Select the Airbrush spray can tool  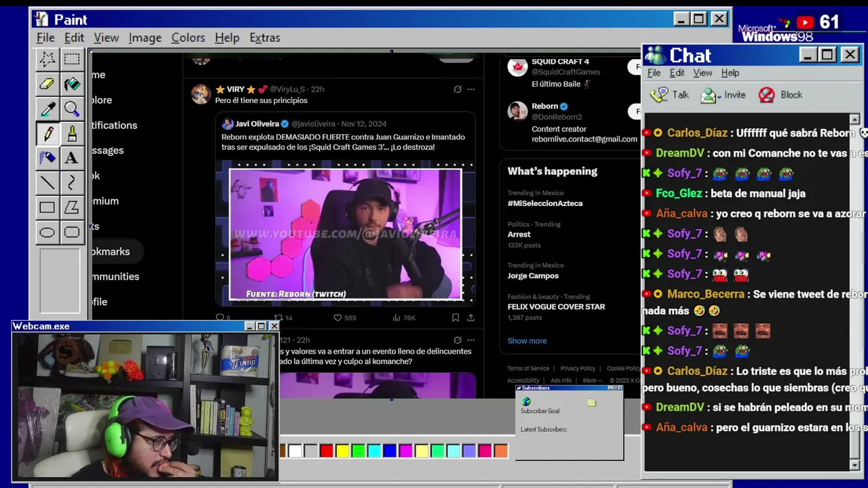(x=47, y=158)
